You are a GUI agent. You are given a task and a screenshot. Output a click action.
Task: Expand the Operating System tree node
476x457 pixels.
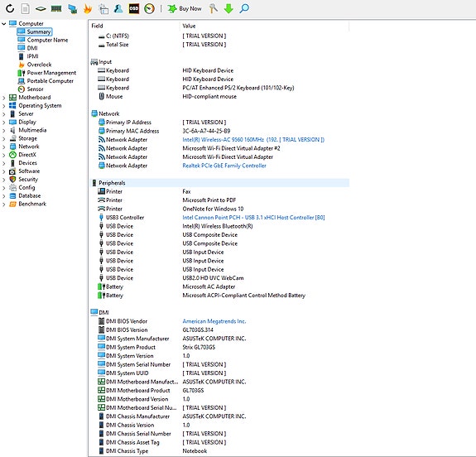(3, 106)
